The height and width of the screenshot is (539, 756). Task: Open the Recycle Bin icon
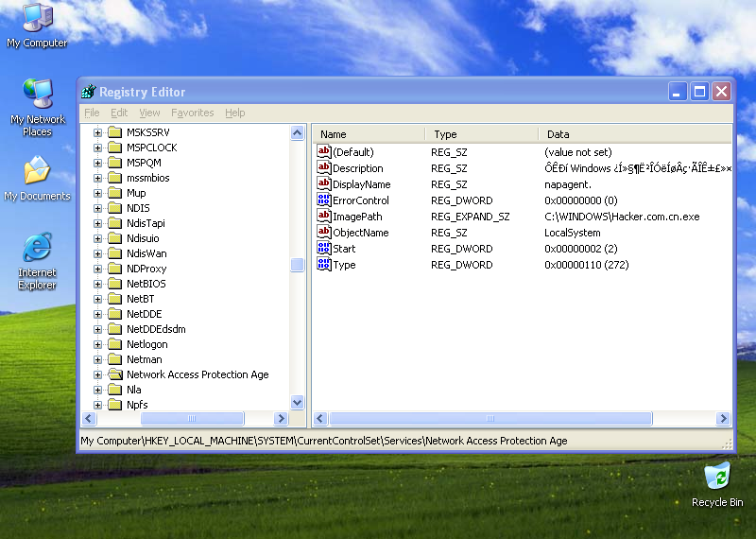[717, 484]
